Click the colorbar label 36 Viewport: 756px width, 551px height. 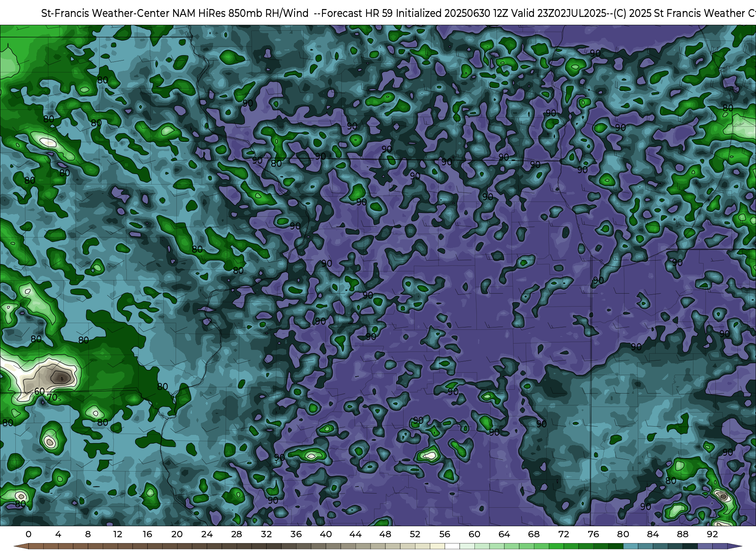296,534
